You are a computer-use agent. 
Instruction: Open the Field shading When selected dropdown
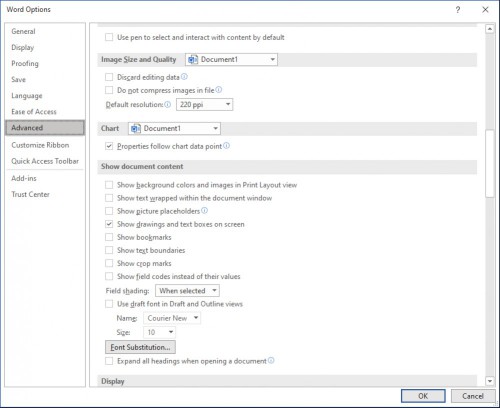click(187, 291)
